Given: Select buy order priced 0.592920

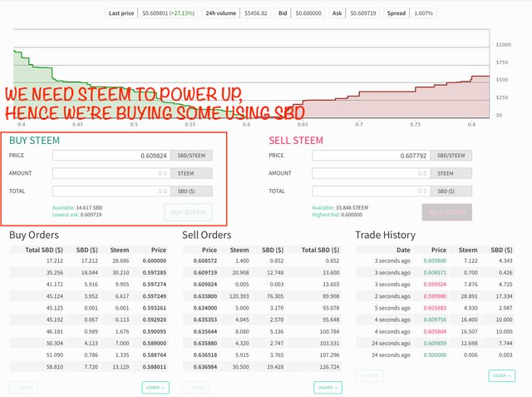Looking at the screenshot, I should pos(89,320).
